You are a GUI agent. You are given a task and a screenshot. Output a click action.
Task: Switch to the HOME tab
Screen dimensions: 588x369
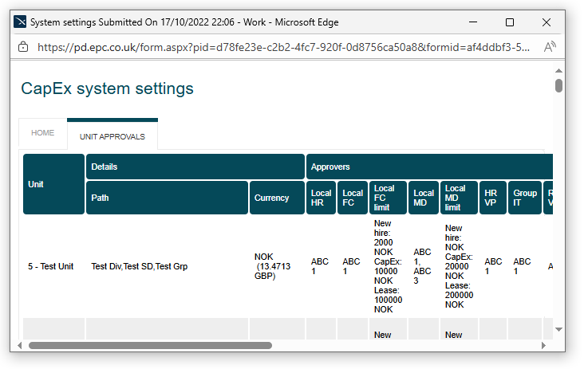43,133
